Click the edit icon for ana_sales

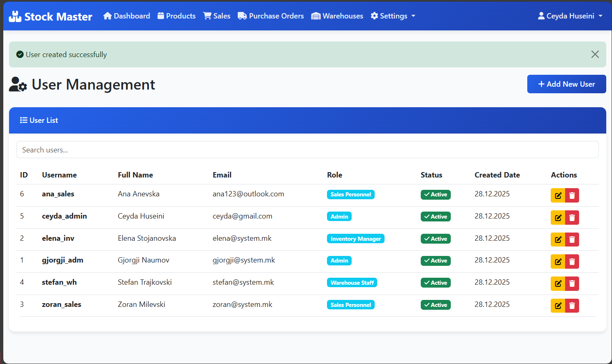(x=558, y=196)
